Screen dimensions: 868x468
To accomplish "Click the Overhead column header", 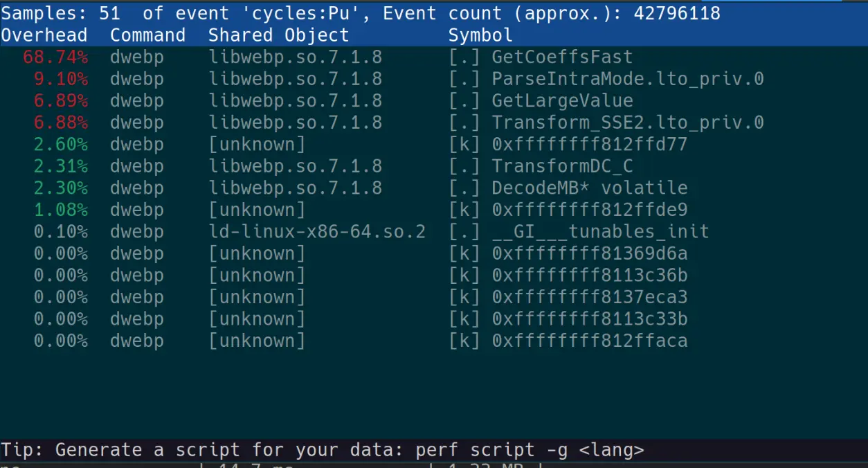I will (44, 35).
